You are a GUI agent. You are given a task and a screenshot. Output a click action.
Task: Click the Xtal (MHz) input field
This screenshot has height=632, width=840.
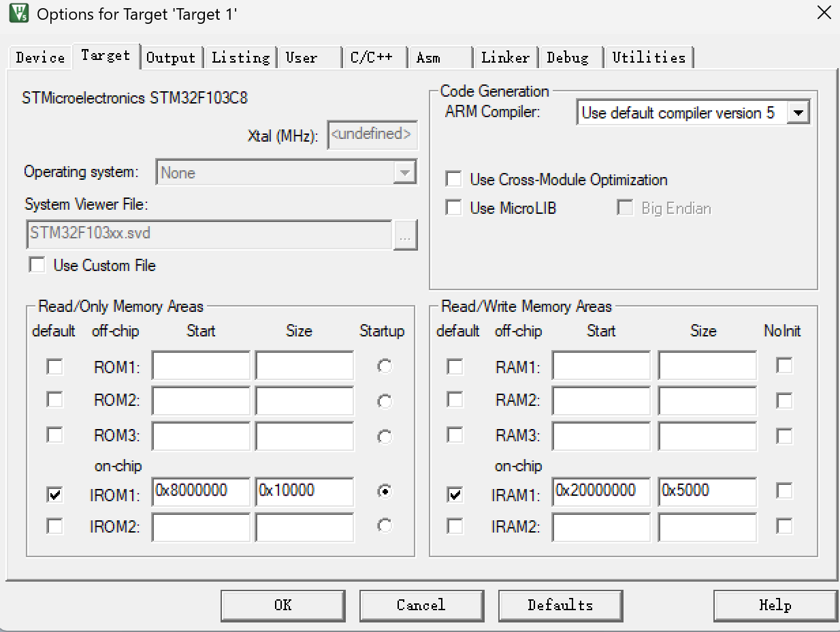372,135
